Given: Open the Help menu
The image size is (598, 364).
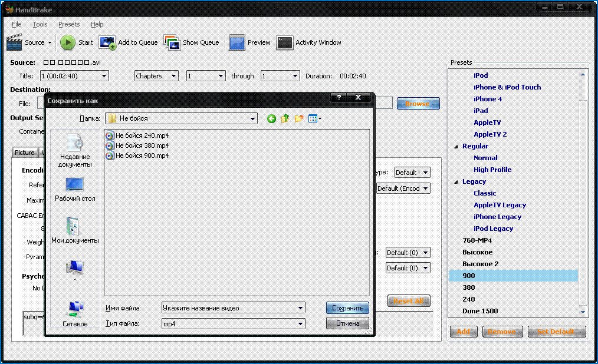Looking at the screenshot, I should point(97,24).
